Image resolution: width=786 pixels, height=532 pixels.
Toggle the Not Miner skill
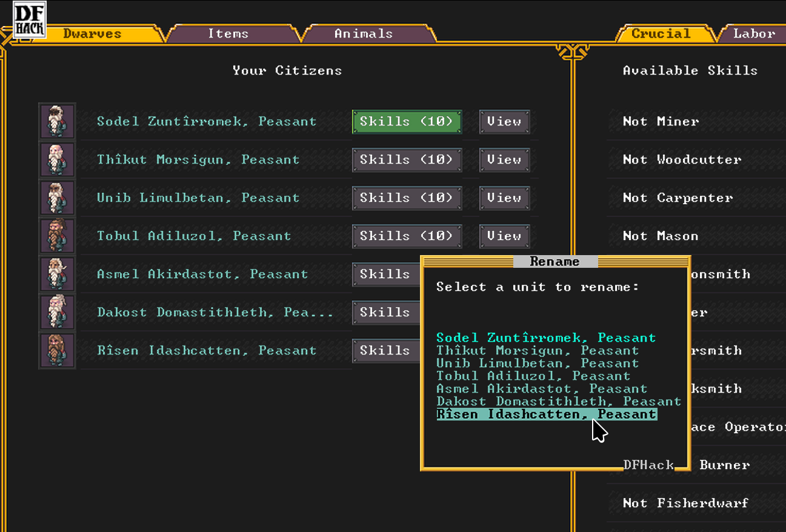click(x=661, y=121)
